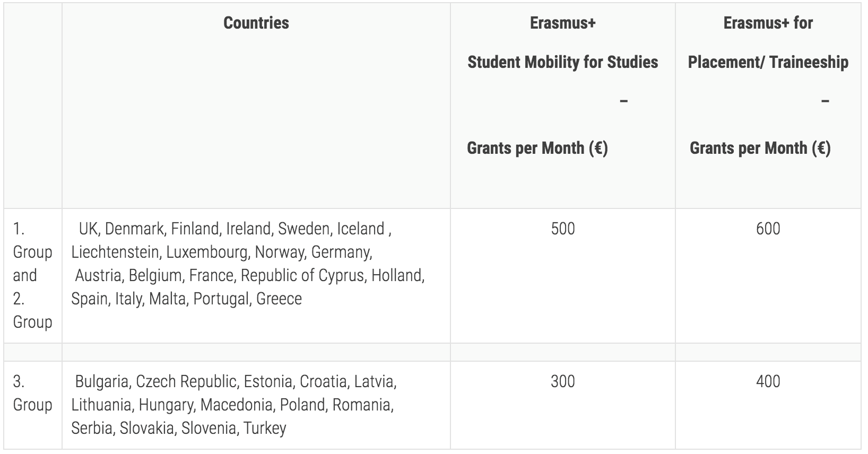Viewport: 868px width, 454px height.
Task: Click the Lithuania, Hungary, Macedonia line
Action: coord(232,405)
